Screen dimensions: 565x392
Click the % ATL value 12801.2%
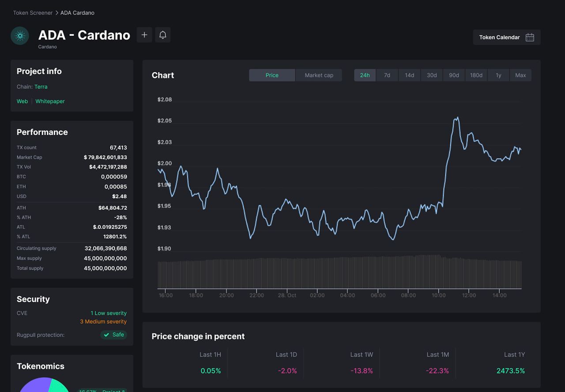coord(115,237)
